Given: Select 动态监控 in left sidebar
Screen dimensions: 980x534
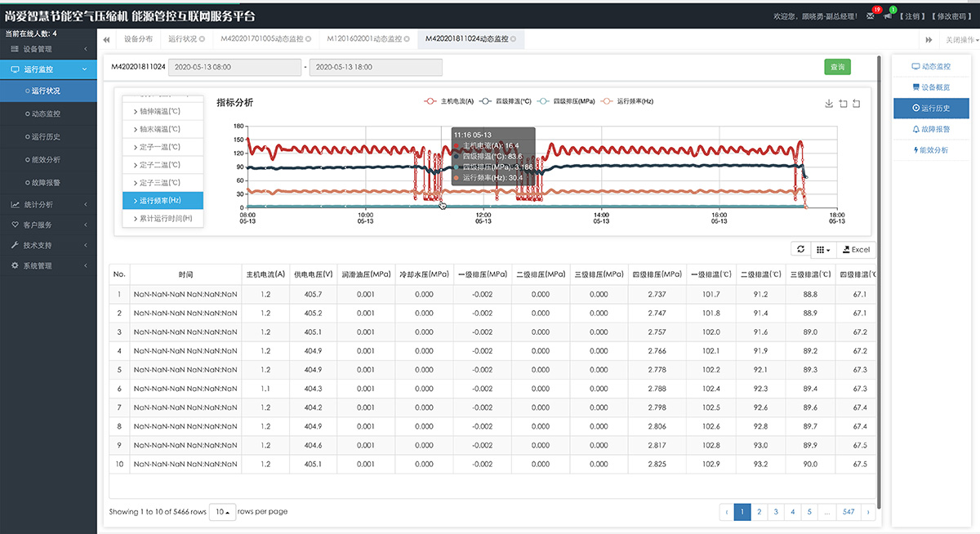Looking at the screenshot, I should coord(48,114).
